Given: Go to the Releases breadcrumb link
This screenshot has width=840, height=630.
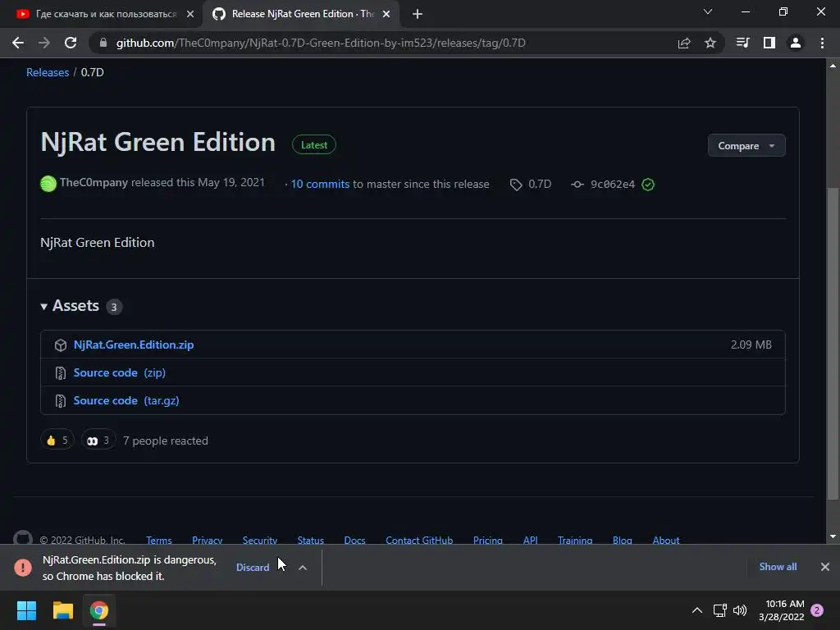Looking at the screenshot, I should tap(48, 72).
